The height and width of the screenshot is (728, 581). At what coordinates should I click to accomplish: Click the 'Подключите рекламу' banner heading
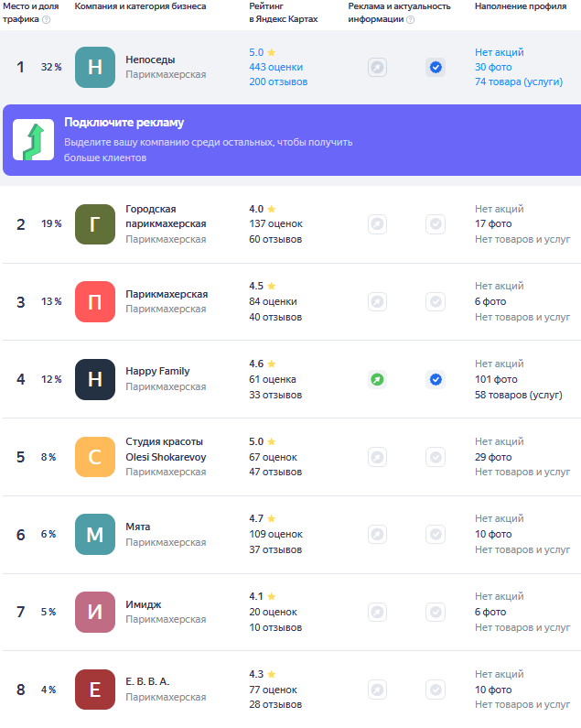[x=124, y=123]
